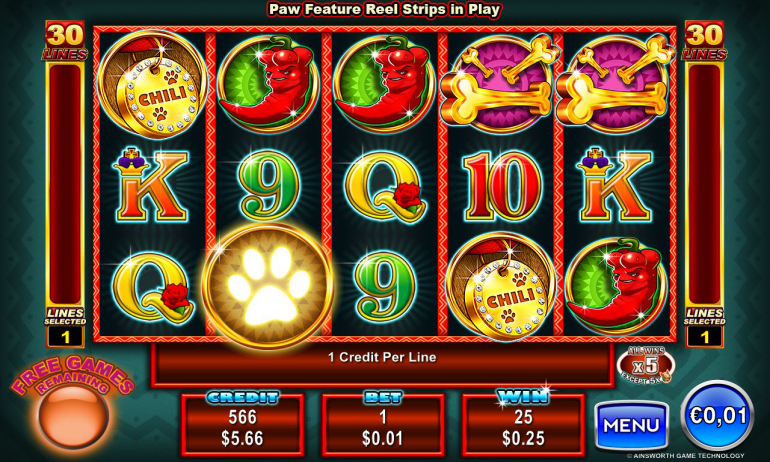770x462 pixels.
Task: Click the glowing paw print symbol
Action: [x=268, y=286]
